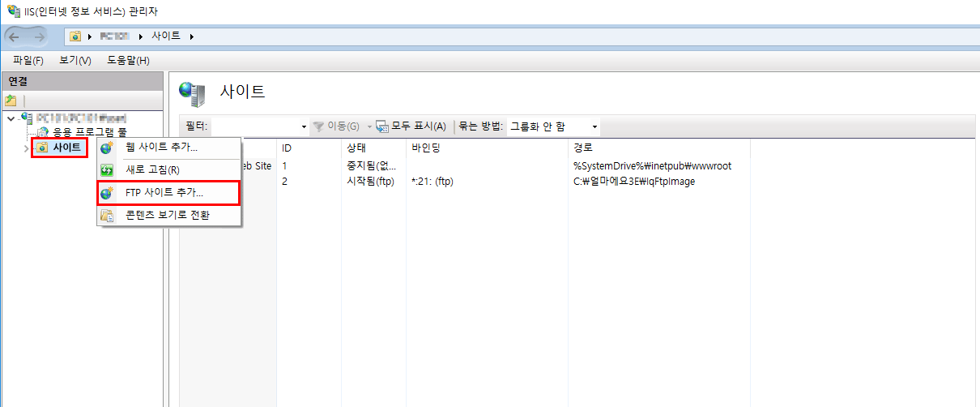Collapse the server node in connections tree

pos(10,118)
